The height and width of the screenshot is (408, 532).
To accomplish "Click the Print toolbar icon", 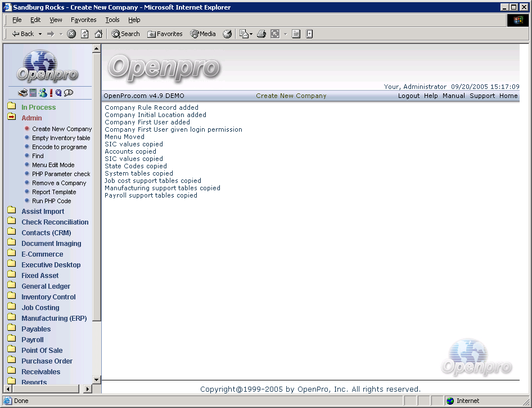I will 262,34.
